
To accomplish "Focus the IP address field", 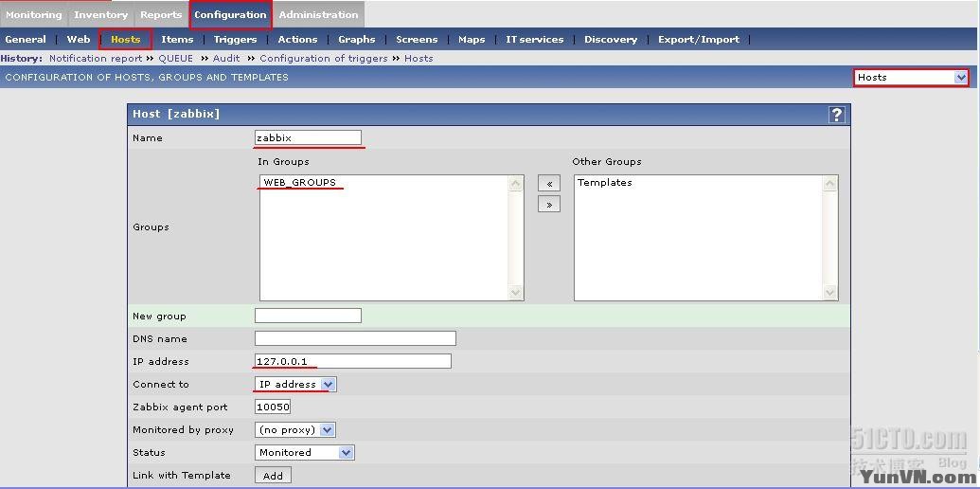I will [x=353, y=361].
